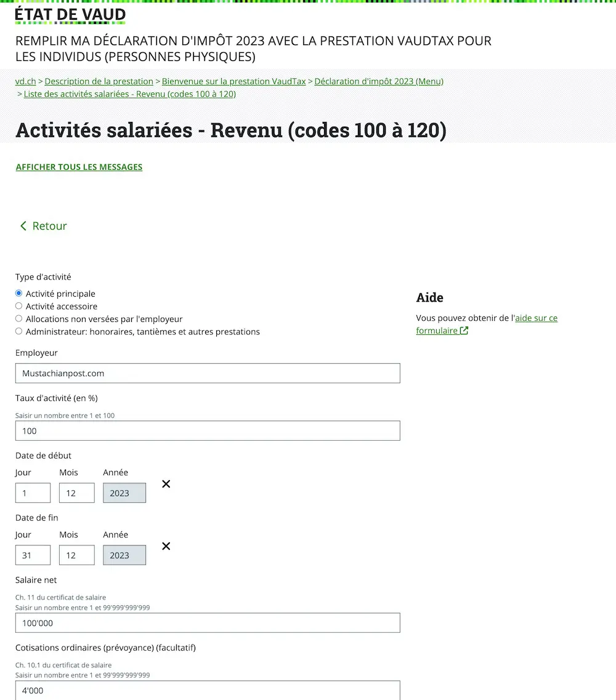The image size is (616, 700).
Task: Open Description de la prestation breadcrumb
Action: [x=99, y=81]
